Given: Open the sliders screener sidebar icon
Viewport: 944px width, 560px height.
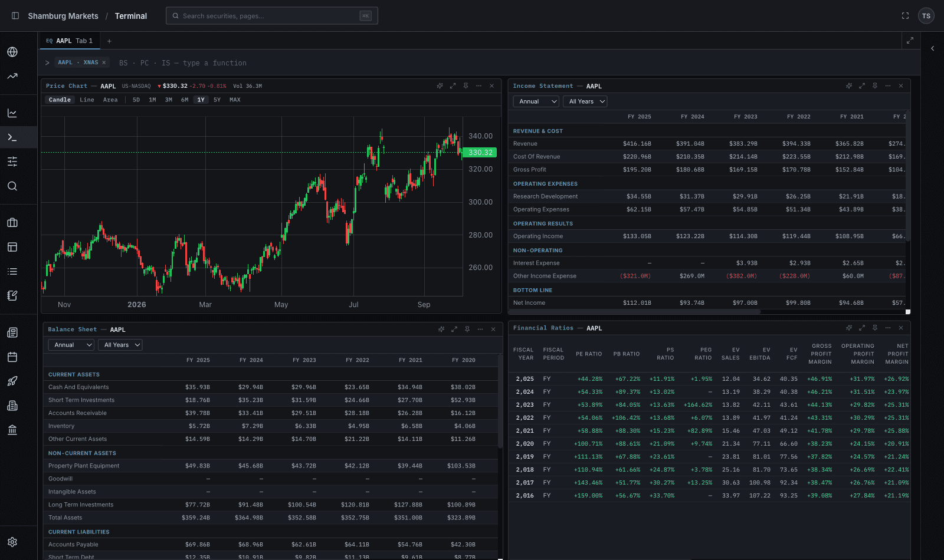Looking at the screenshot, I should [12, 162].
